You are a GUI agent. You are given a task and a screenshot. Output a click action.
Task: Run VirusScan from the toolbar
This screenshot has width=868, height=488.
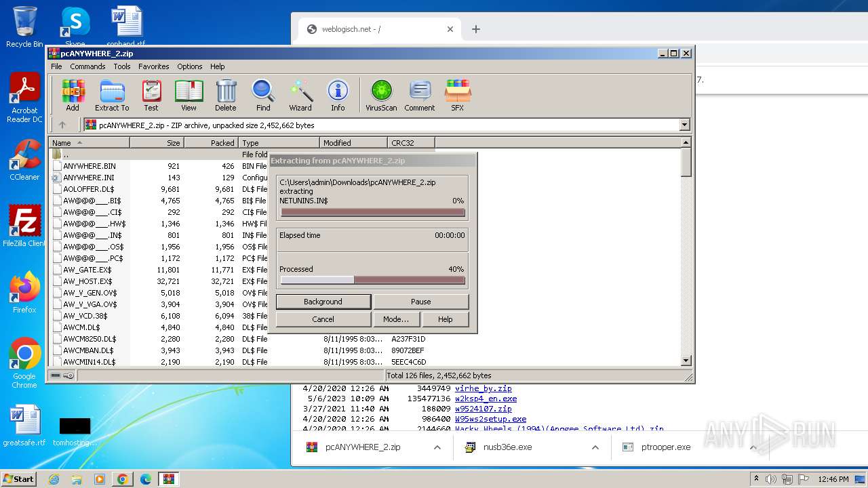[x=381, y=95]
